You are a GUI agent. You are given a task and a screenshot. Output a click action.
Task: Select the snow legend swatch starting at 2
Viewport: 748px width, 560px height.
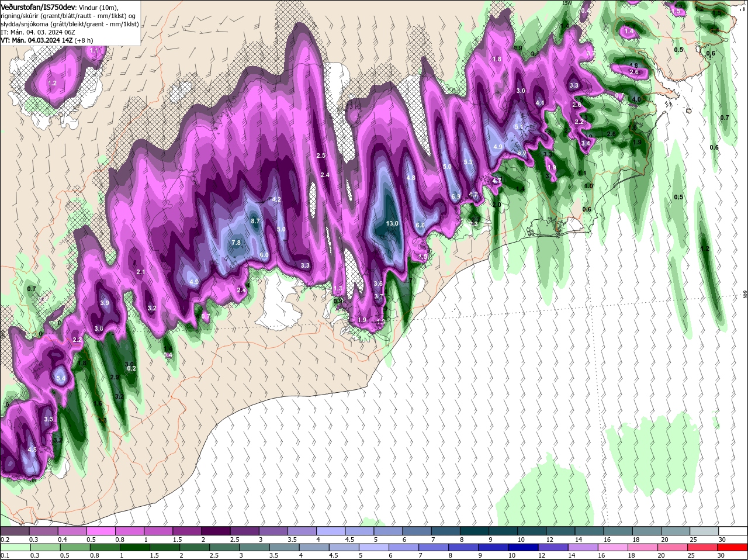click(216, 531)
